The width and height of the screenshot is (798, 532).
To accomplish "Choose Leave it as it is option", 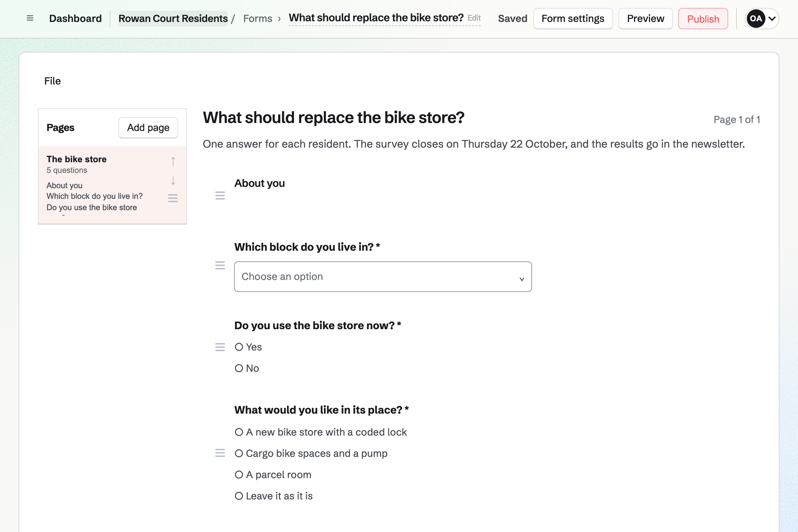I will (x=239, y=496).
